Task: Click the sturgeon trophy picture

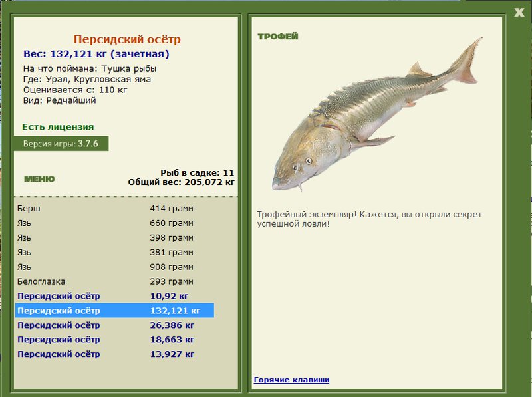Action: pos(376,114)
